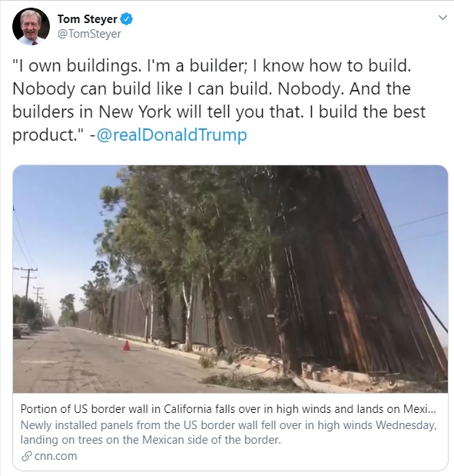Click the red traffic cone in the photo
This screenshot has width=454, height=476.
127,345
